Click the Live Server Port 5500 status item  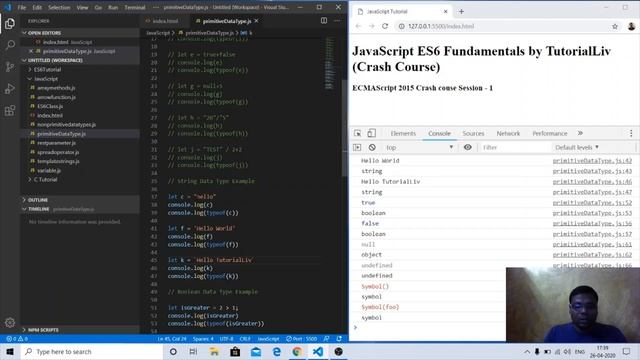(x=301, y=339)
